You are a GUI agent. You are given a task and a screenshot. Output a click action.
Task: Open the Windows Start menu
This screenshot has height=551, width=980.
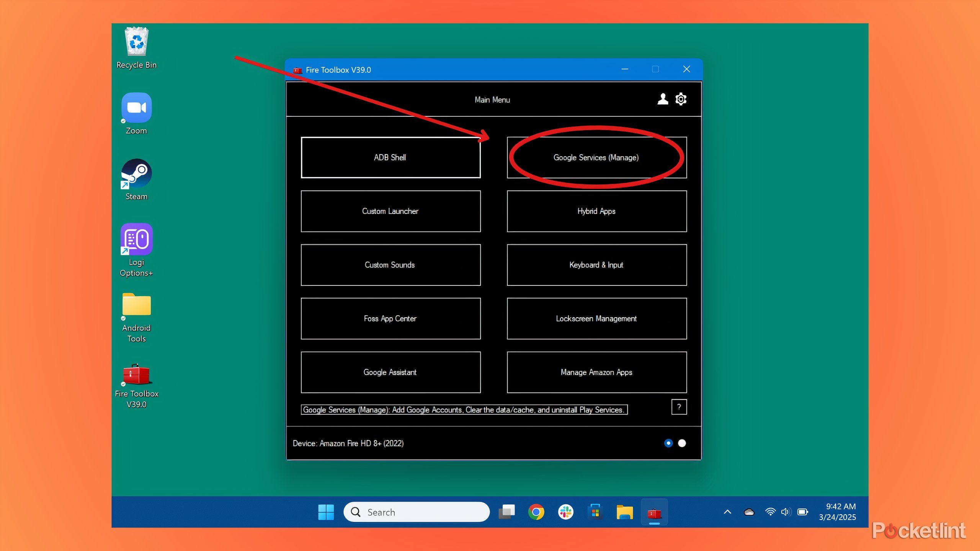click(326, 512)
